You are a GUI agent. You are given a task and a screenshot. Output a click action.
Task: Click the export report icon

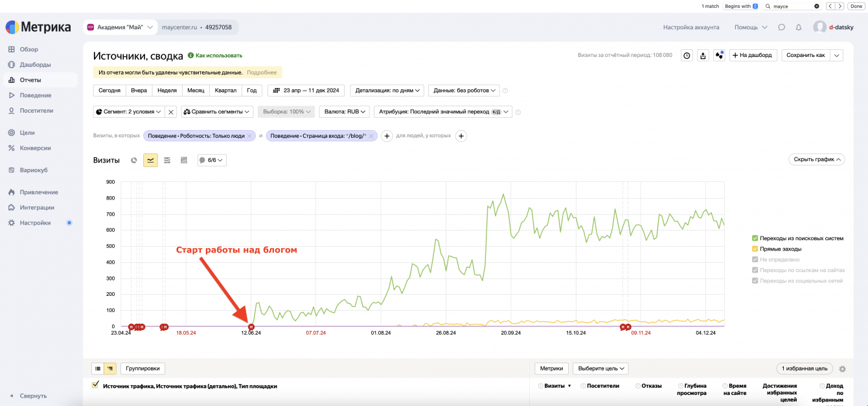(x=703, y=56)
